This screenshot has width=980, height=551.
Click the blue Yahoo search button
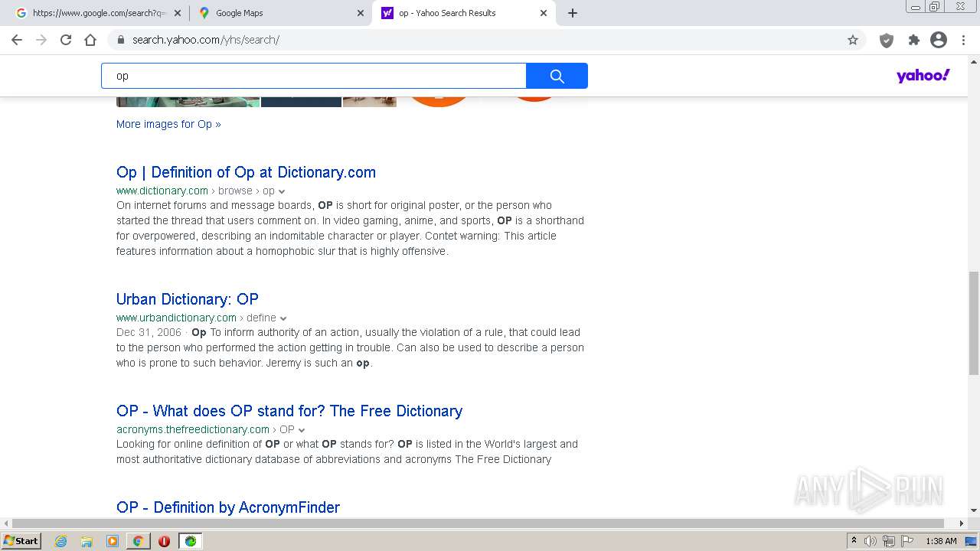(557, 76)
